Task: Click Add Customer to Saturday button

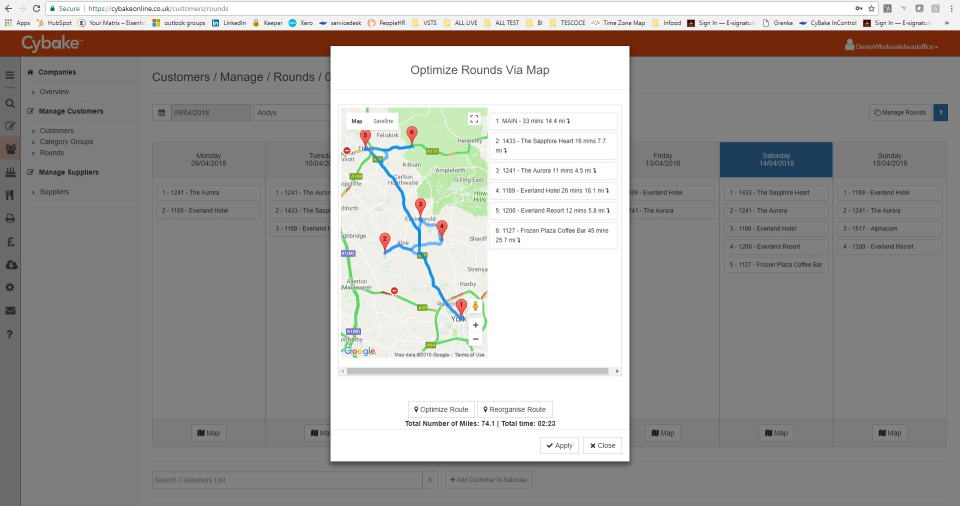Action: 489,480
